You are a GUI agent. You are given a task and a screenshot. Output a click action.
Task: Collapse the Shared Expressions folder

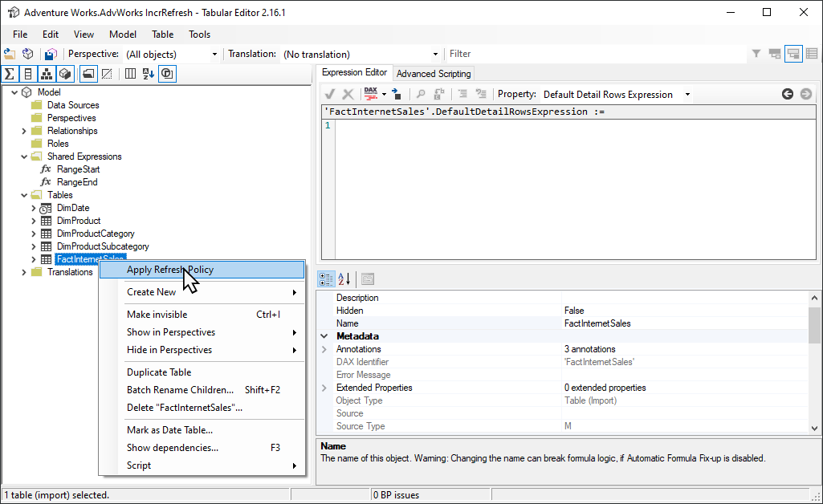(23, 156)
